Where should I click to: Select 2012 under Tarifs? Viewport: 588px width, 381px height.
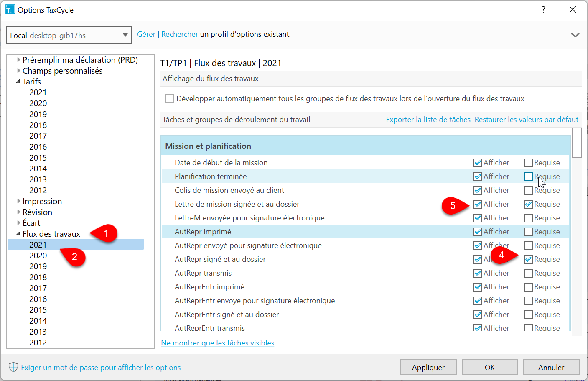click(38, 190)
